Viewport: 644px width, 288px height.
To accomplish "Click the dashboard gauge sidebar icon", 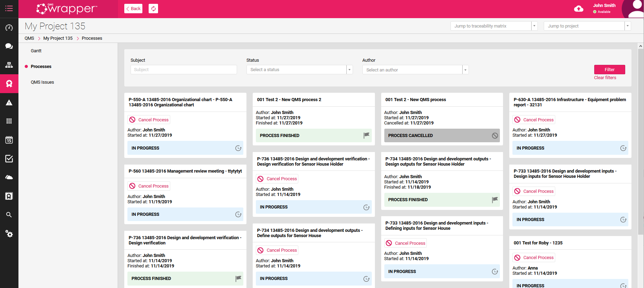I will pos(9,28).
